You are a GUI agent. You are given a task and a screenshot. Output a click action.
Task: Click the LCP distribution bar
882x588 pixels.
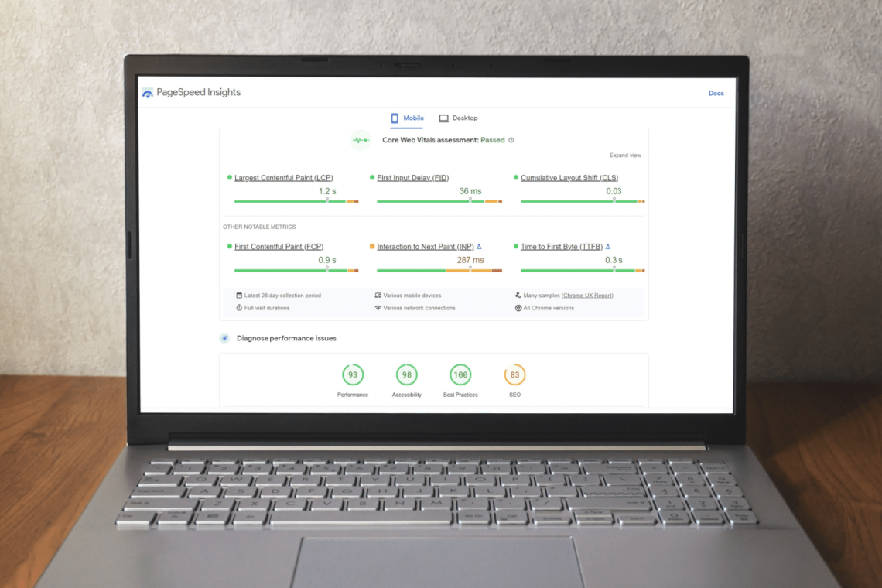pyautogui.click(x=296, y=201)
